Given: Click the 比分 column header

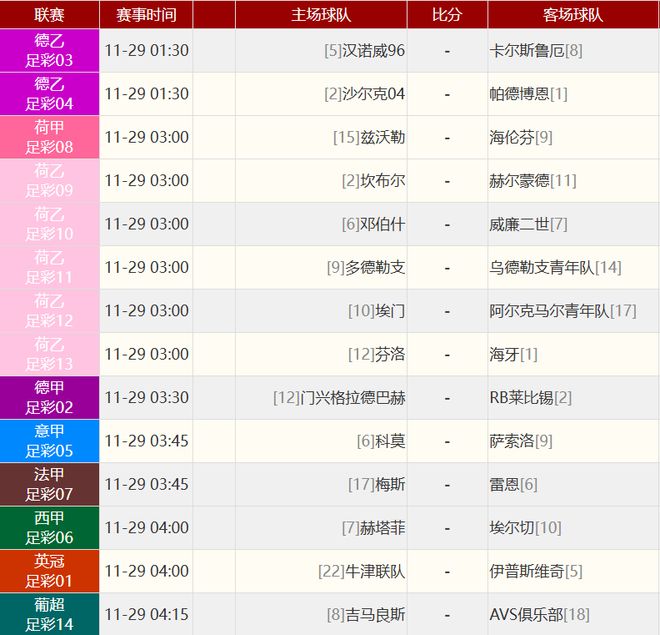Looking at the screenshot, I should (x=447, y=14).
